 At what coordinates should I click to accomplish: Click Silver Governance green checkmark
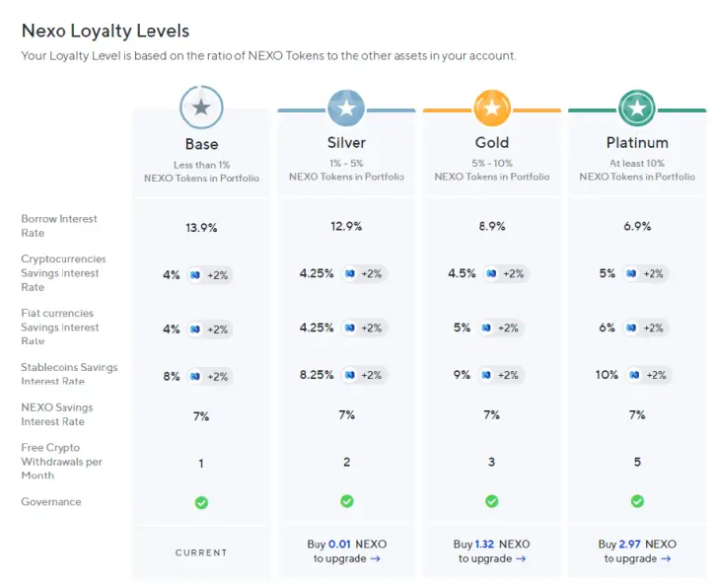[x=347, y=501]
